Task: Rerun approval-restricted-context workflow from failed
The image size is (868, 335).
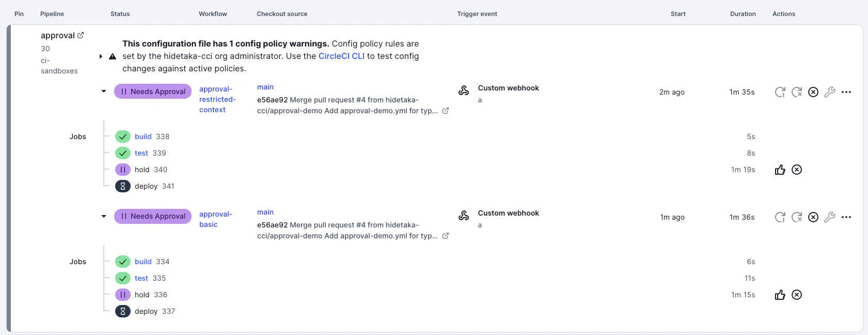Action: (797, 92)
